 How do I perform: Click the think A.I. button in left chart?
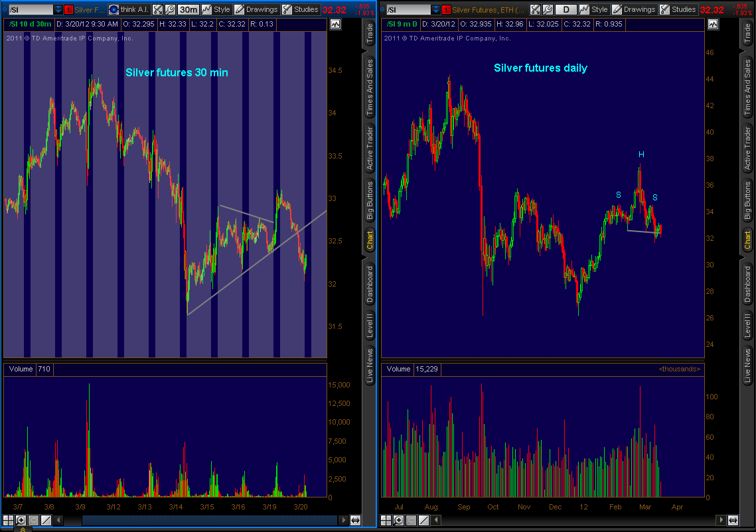pos(129,9)
